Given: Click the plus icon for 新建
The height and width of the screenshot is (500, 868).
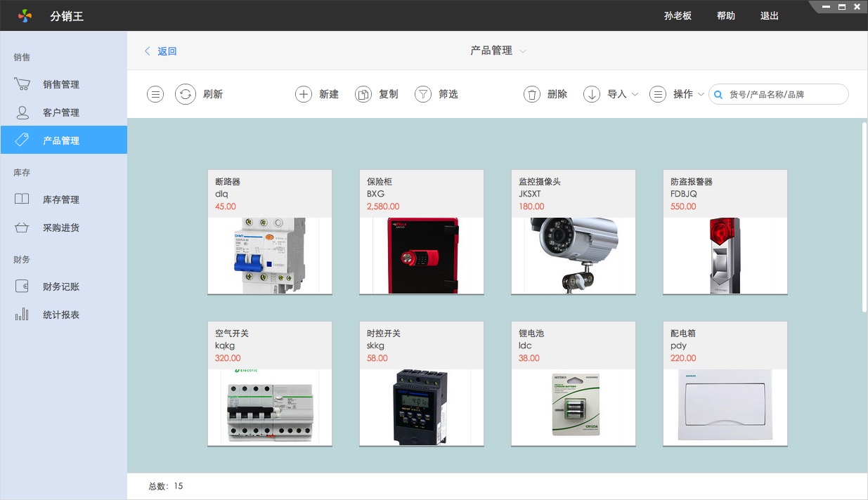Looking at the screenshot, I should (x=303, y=94).
